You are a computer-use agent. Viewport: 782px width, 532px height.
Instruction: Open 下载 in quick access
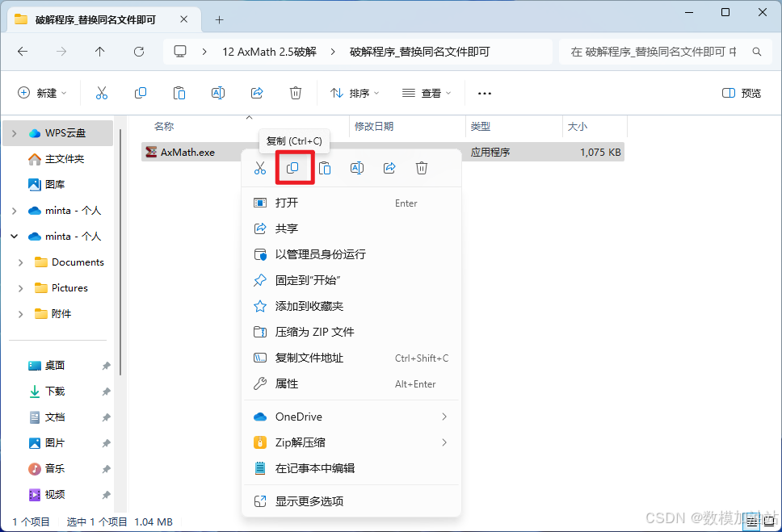tap(46, 392)
